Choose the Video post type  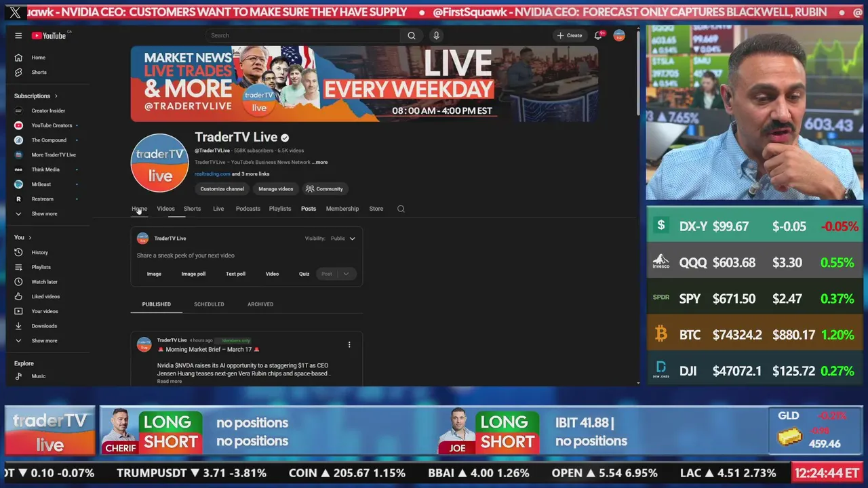click(272, 274)
